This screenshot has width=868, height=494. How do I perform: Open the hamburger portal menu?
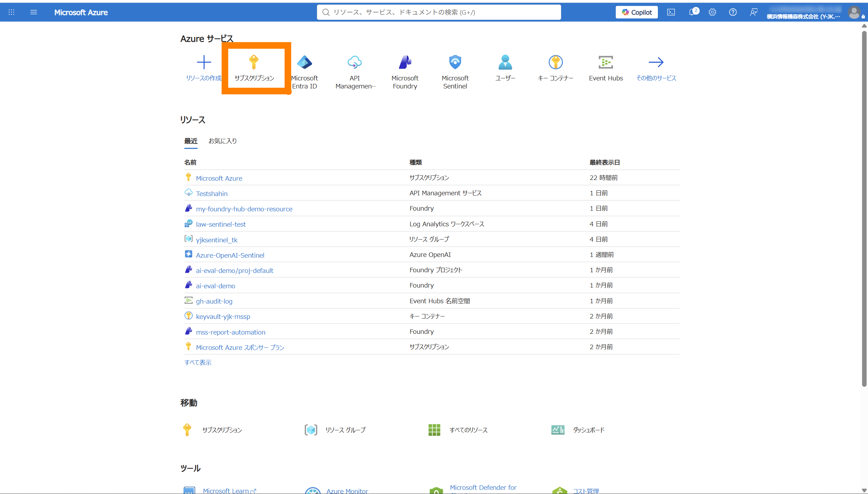(x=33, y=12)
